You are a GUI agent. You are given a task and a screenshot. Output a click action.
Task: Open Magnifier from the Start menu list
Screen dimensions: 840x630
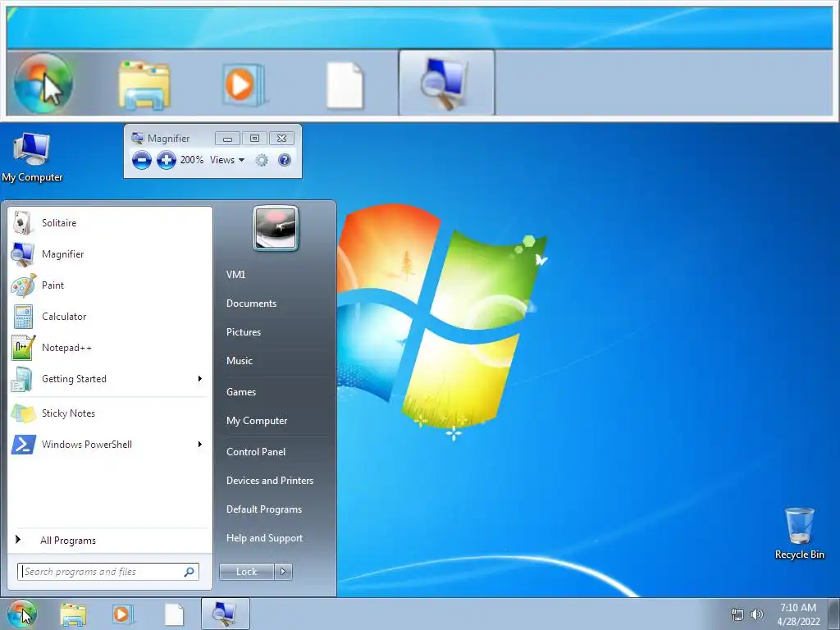tap(110, 254)
